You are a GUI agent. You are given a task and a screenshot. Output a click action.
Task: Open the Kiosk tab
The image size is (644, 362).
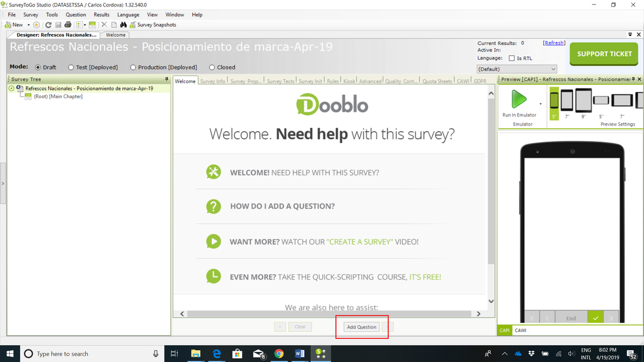coord(349,81)
